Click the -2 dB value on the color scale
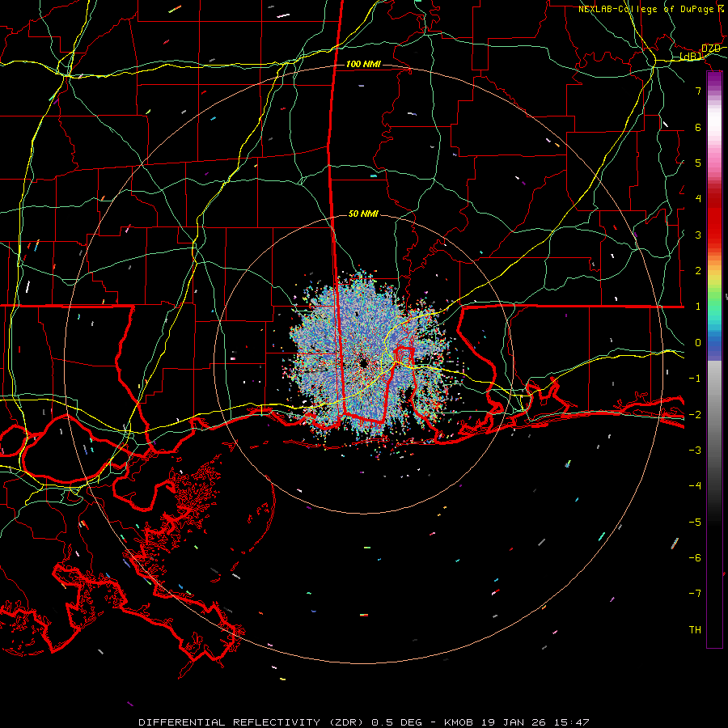728x728 pixels. click(x=695, y=415)
